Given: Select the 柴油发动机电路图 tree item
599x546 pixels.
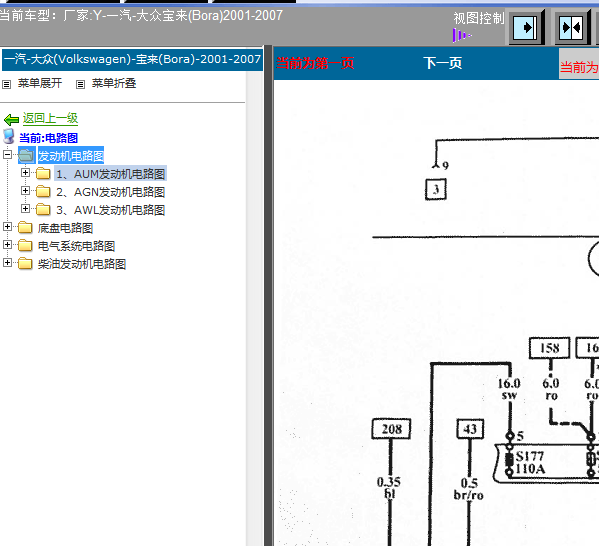Looking at the screenshot, I should 82,264.
